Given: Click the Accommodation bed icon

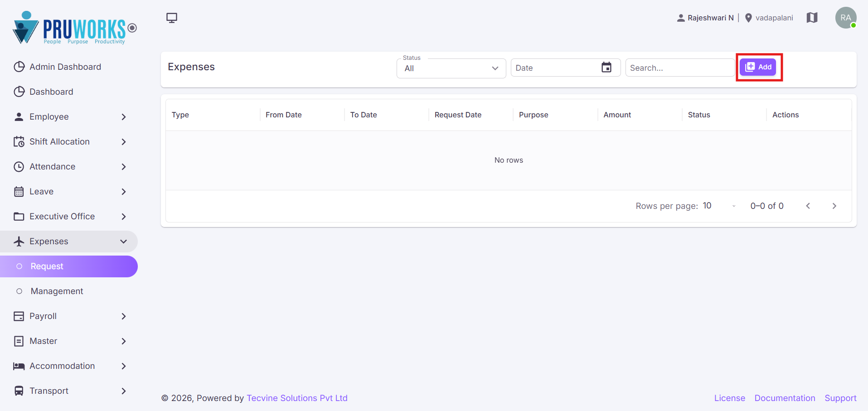Looking at the screenshot, I should click(x=19, y=366).
